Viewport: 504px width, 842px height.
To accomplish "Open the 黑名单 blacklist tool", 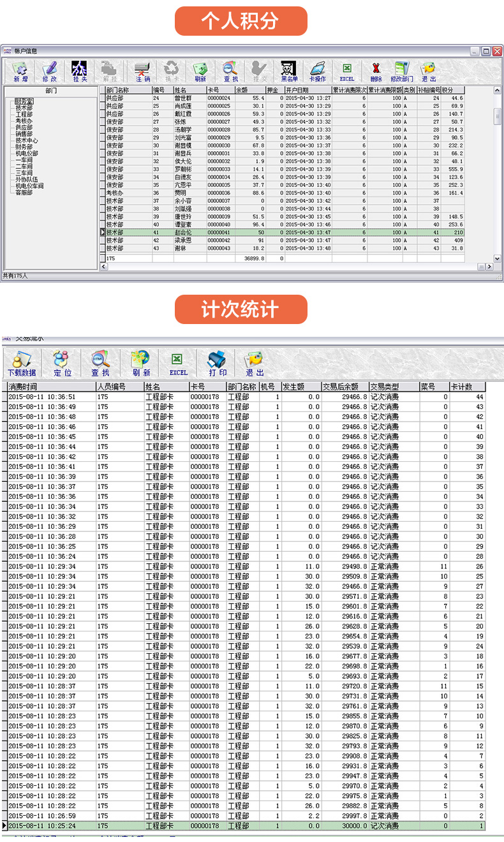I will 289,71.
